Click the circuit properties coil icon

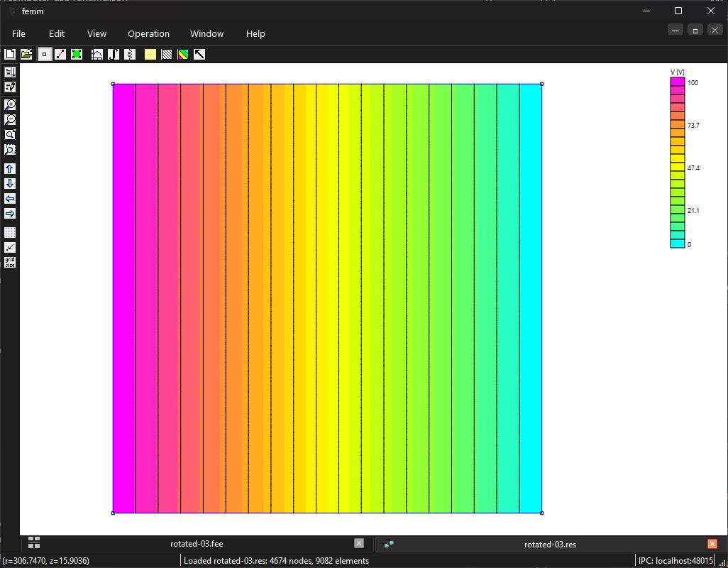[130, 55]
